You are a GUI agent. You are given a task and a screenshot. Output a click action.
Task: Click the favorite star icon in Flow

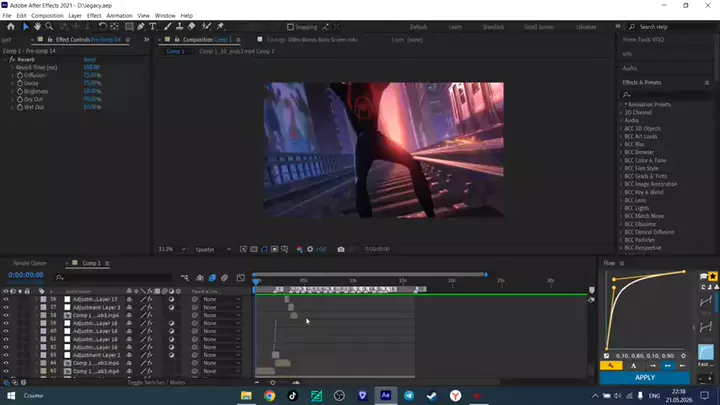coord(713,276)
